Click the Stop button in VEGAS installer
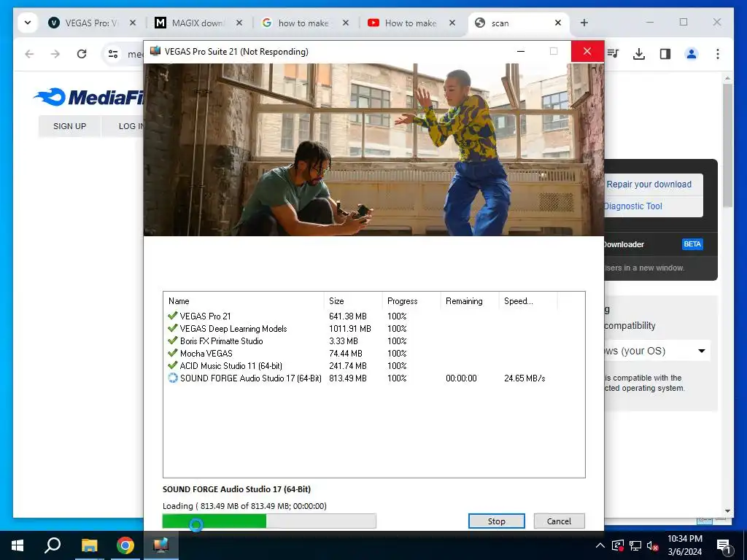The image size is (747, 560). (496, 521)
